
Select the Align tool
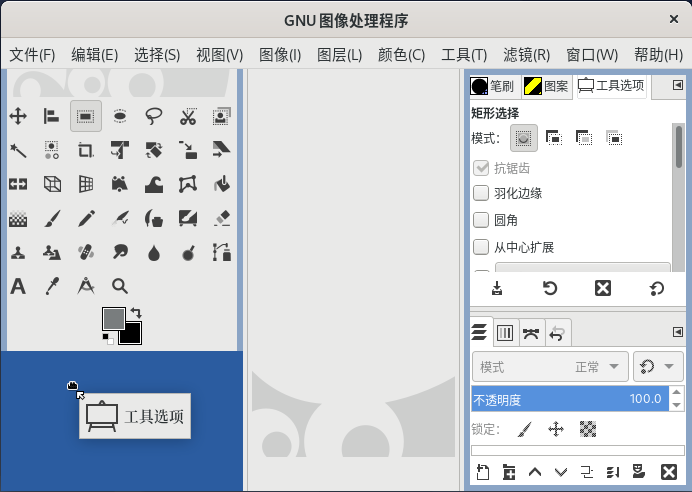(x=52, y=116)
